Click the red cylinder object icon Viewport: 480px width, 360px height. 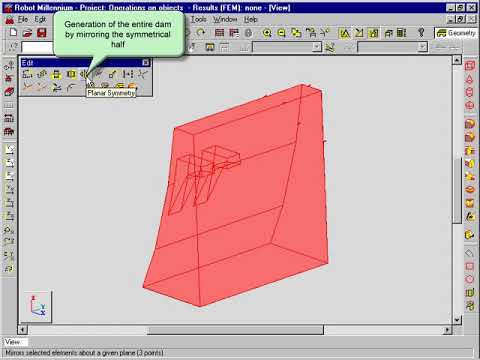(470, 92)
